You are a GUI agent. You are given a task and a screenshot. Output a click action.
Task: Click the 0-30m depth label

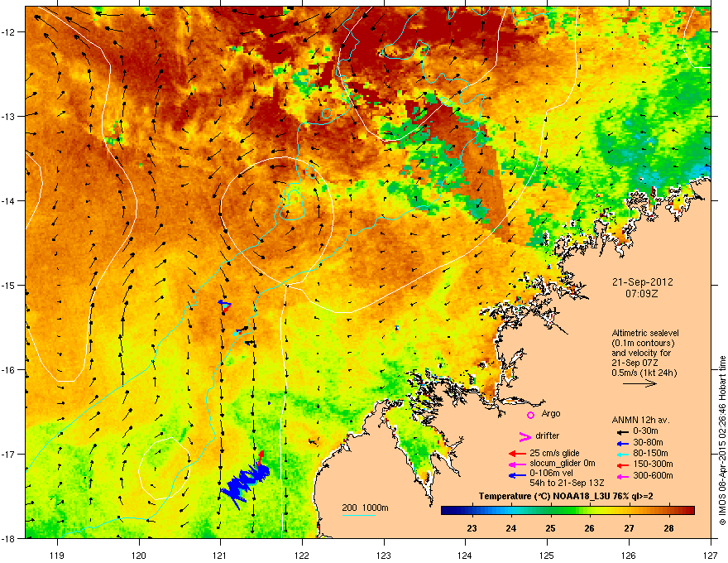click(x=645, y=431)
